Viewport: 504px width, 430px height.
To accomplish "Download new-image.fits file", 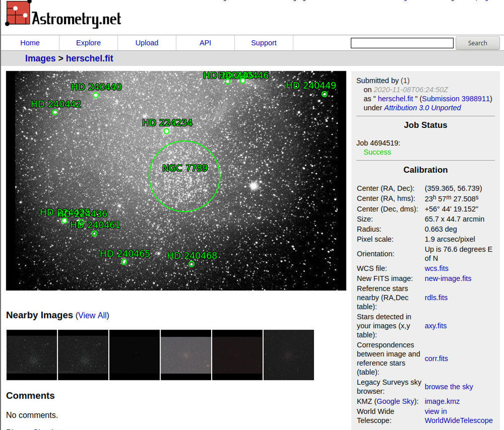I will 448,278.
